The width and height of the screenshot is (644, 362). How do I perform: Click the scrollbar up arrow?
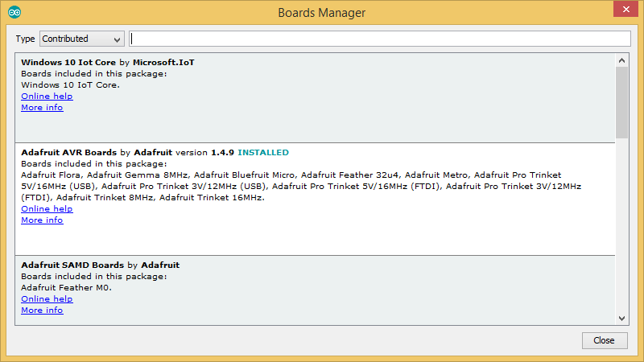click(621, 61)
